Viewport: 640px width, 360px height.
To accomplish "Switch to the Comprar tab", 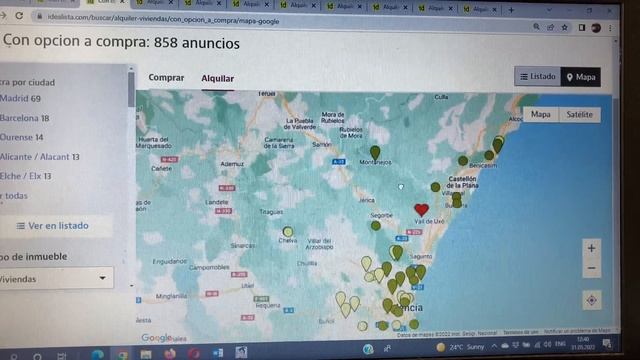I will coord(166,78).
